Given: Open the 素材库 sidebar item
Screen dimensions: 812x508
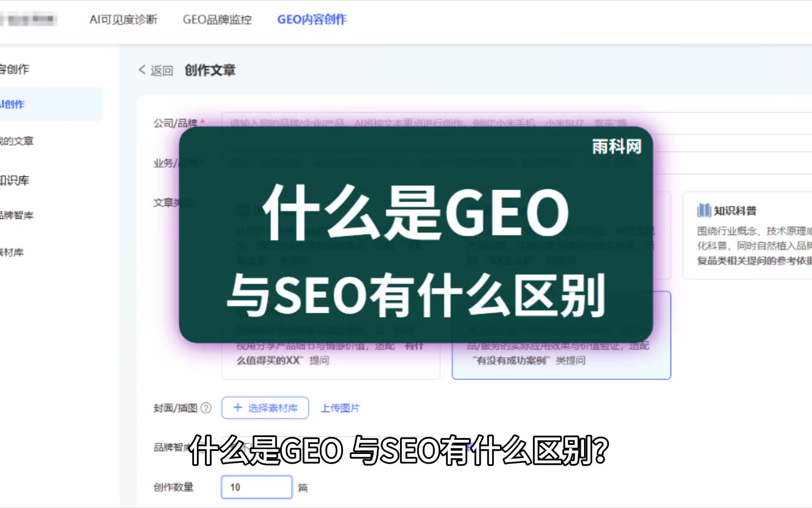Looking at the screenshot, I should point(12,253).
